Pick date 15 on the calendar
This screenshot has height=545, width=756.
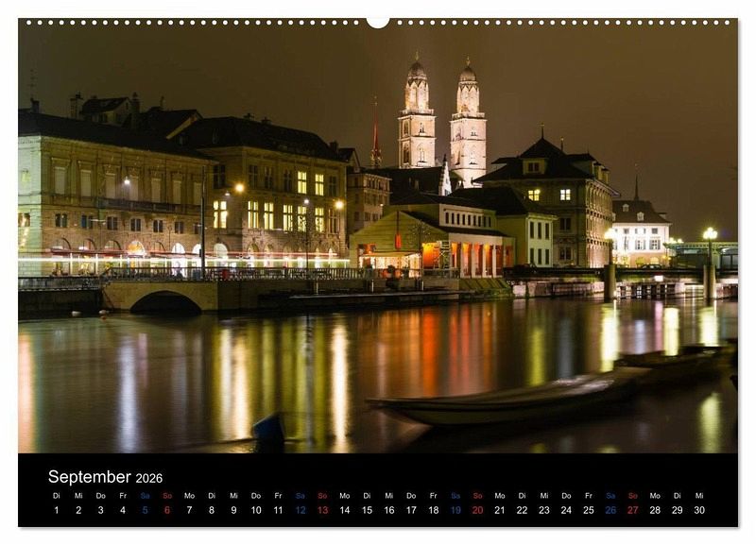pyautogui.click(x=367, y=510)
